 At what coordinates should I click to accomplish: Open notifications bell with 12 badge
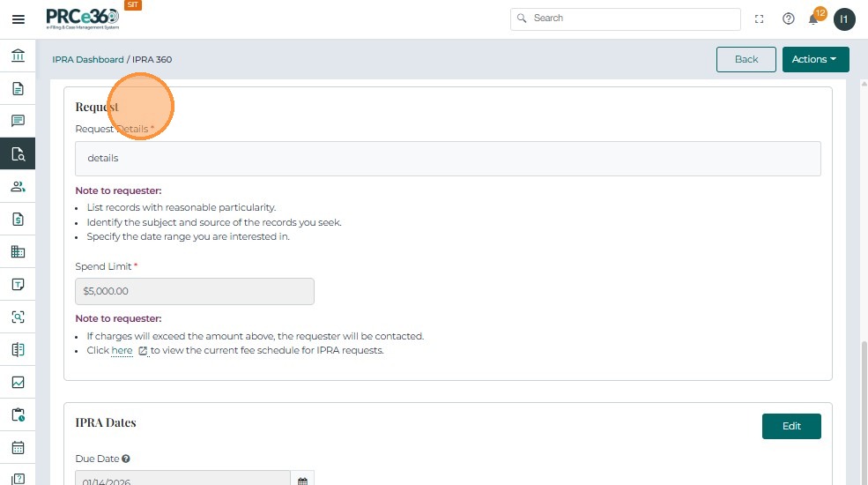click(814, 19)
